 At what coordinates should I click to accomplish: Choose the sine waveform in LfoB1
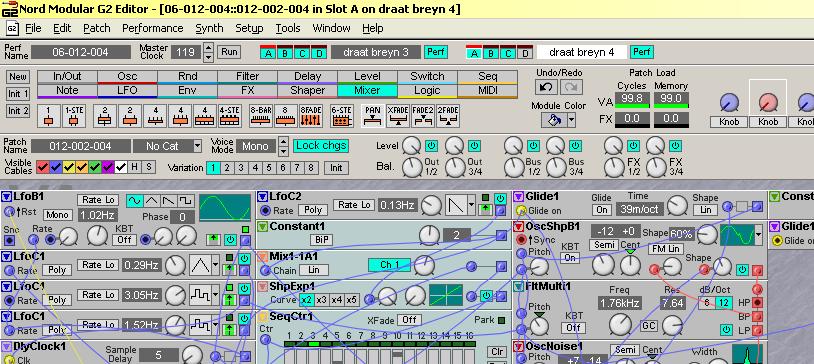134,200
